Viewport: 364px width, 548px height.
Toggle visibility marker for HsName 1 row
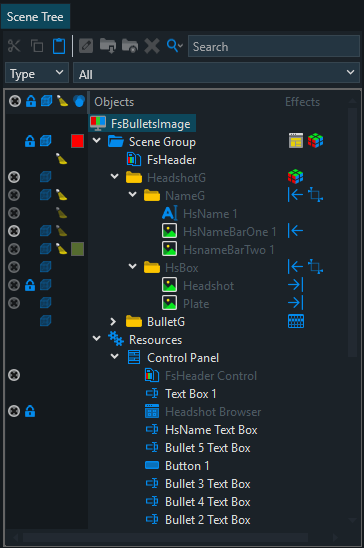(14, 213)
